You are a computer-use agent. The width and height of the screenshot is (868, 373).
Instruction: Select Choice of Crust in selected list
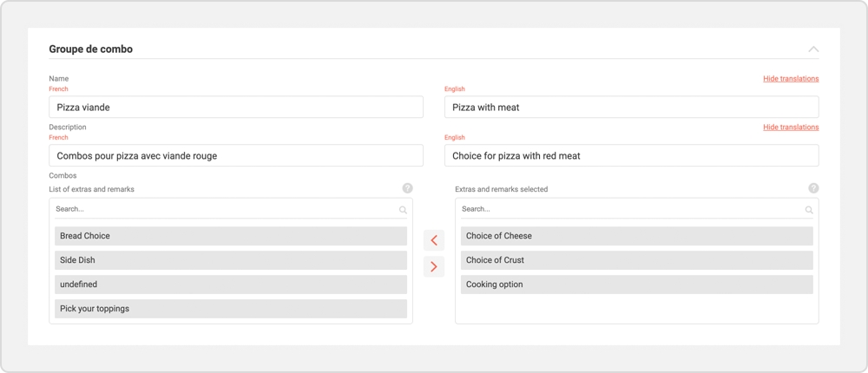636,260
